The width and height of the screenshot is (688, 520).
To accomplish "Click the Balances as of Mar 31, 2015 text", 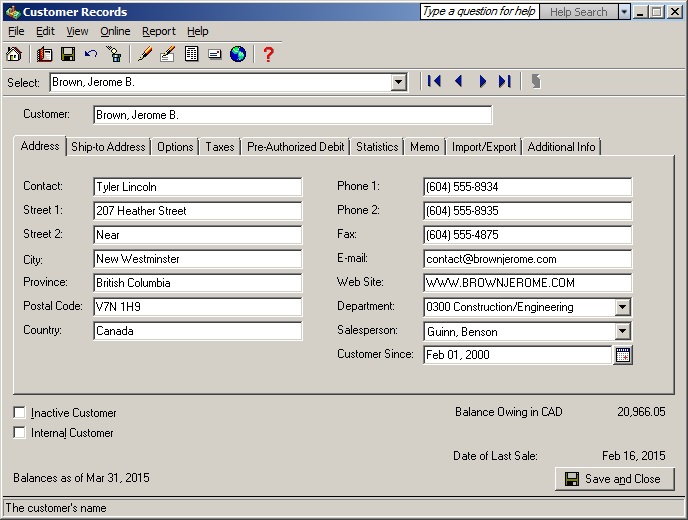I will [81, 477].
